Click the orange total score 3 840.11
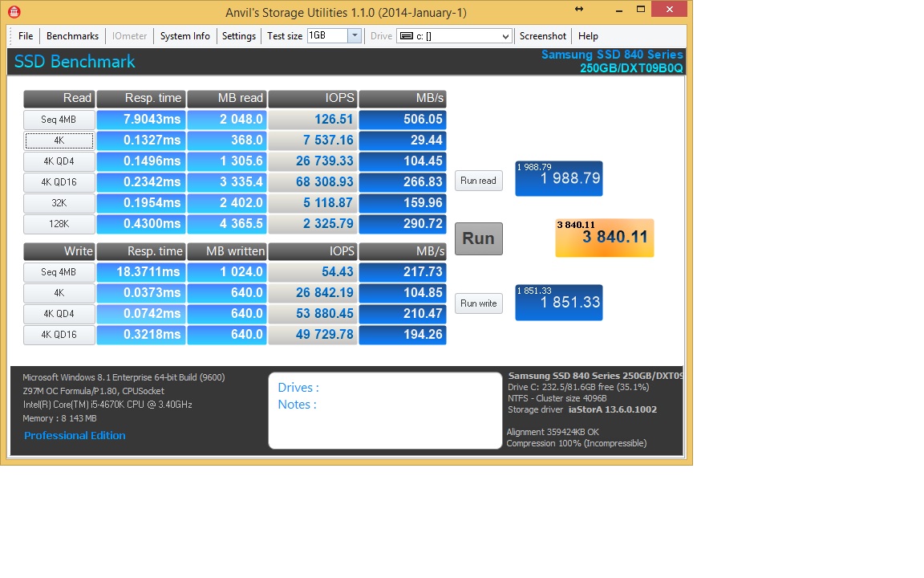The height and width of the screenshot is (578, 924). point(605,238)
